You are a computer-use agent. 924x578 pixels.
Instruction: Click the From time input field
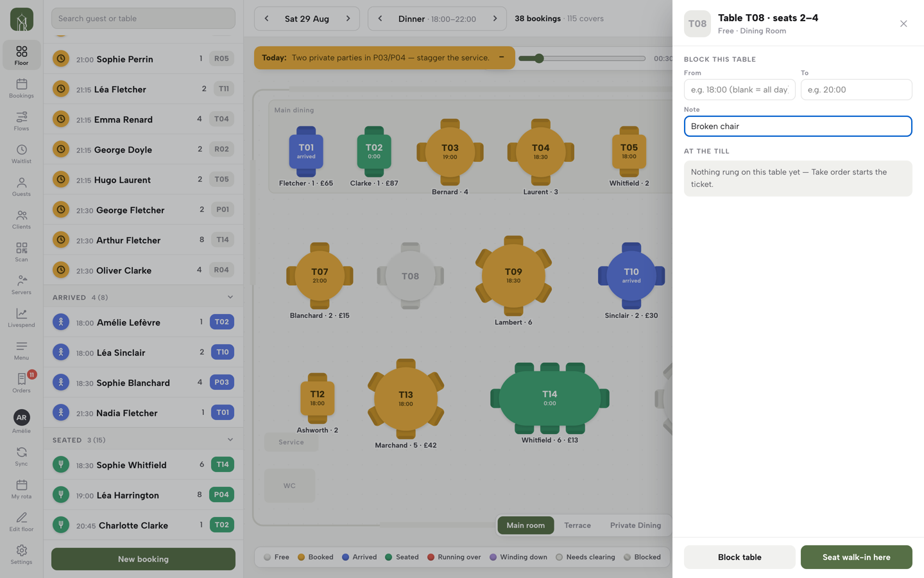[739, 90]
